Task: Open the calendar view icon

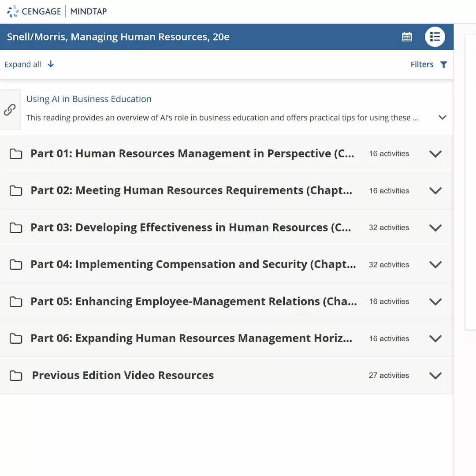Action: tap(407, 37)
